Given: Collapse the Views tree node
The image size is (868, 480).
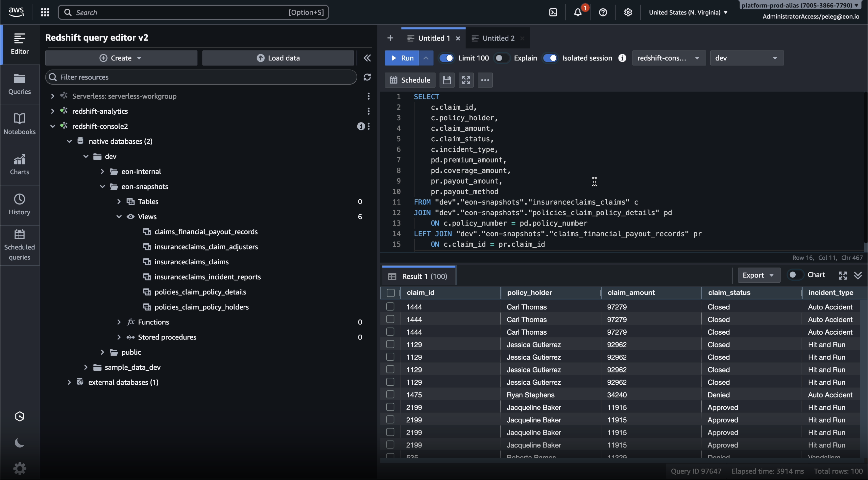Looking at the screenshot, I should click(x=119, y=217).
